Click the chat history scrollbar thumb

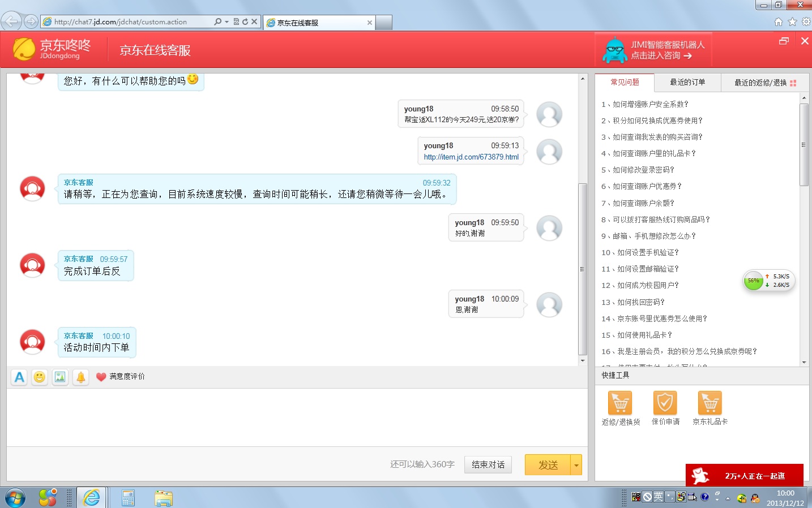click(x=582, y=269)
